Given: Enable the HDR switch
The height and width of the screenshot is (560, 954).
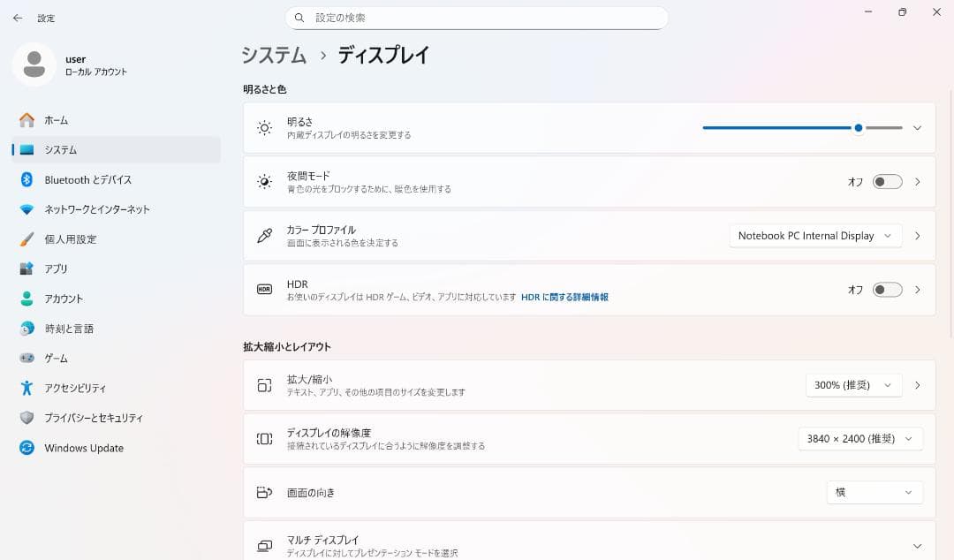Looking at the screenshot, I should 886,289.
